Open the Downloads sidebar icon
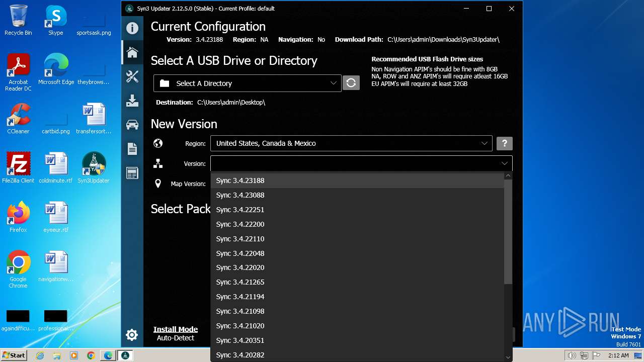644x362 pixels. click(x=132, y=101)
